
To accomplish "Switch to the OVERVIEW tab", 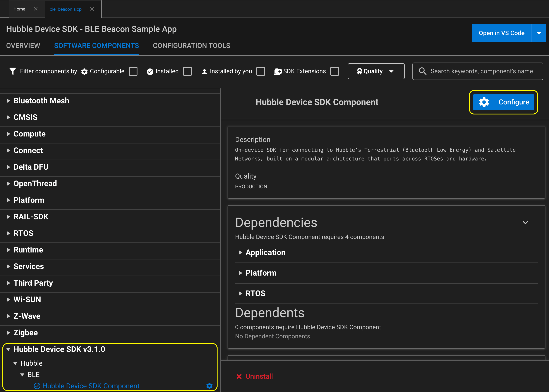I will tap(23, 46).
